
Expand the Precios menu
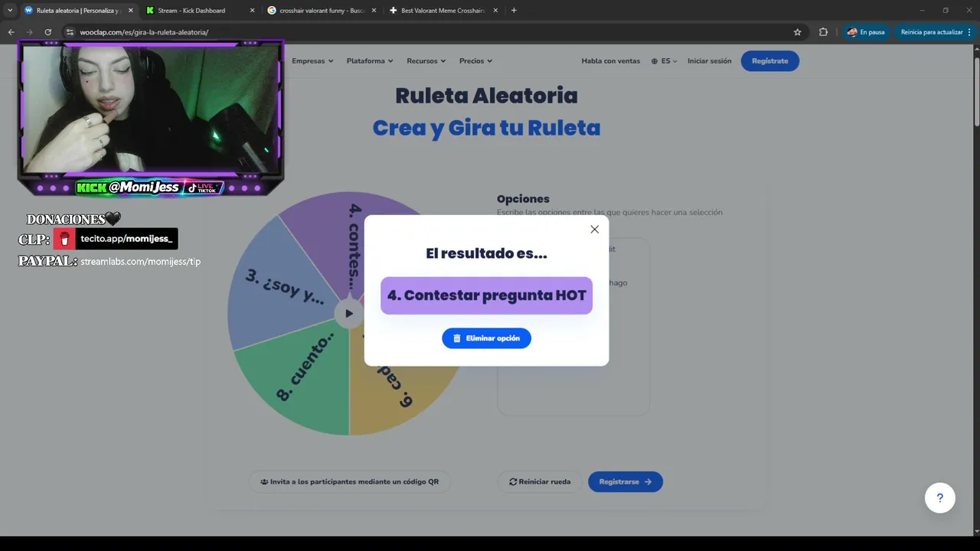[475, 61]
